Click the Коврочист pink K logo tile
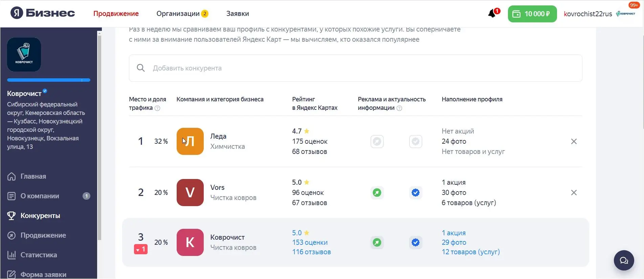644x279 pixels. 190,242
